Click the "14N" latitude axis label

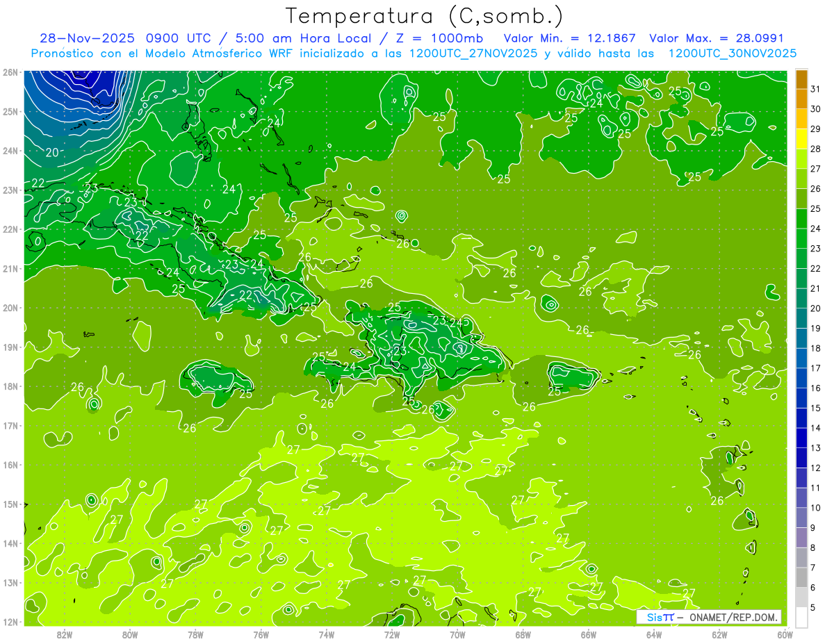pos(10,543)
